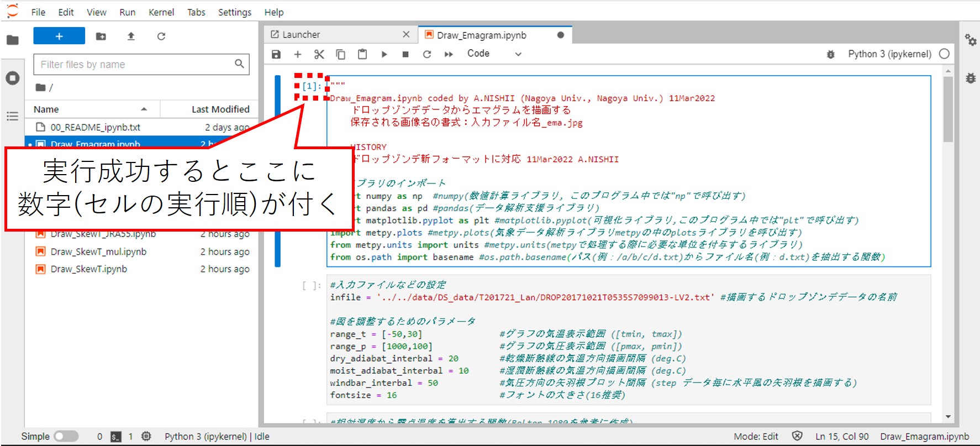Click the kernel sessions icon in status bar

[x=146, y=436]
